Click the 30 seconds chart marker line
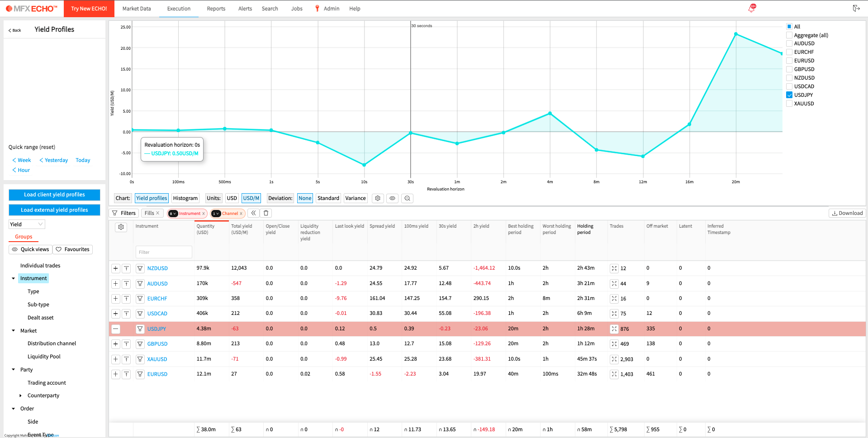This screenshot has height=438, width=868. 411,100
